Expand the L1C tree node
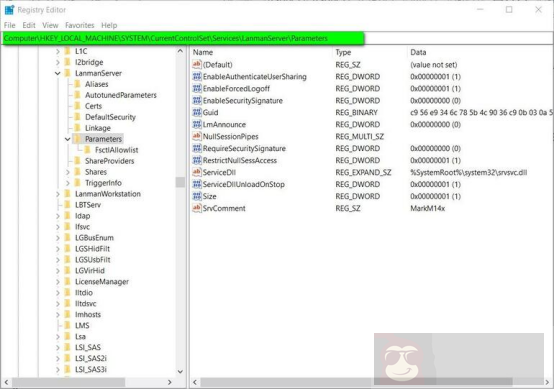Image resolution: width=554 pixels, height=390 pixels. click(x=58, y=52)
